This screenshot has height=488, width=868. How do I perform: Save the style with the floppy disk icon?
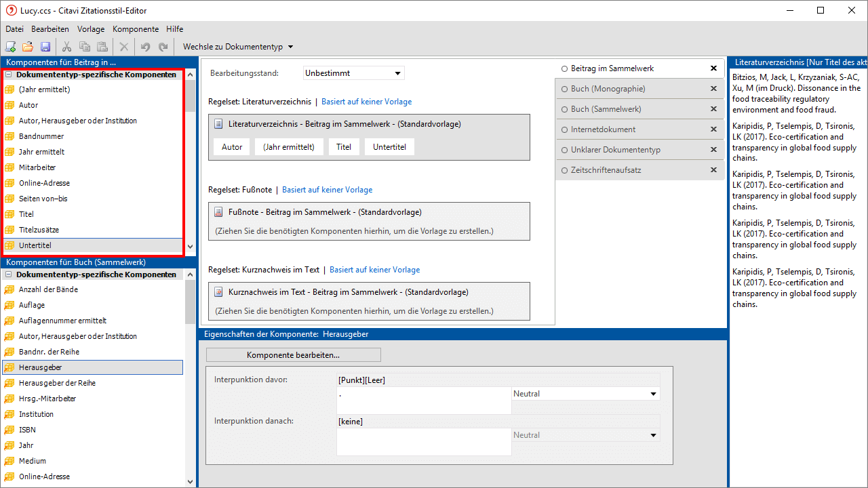coord(45,47)
